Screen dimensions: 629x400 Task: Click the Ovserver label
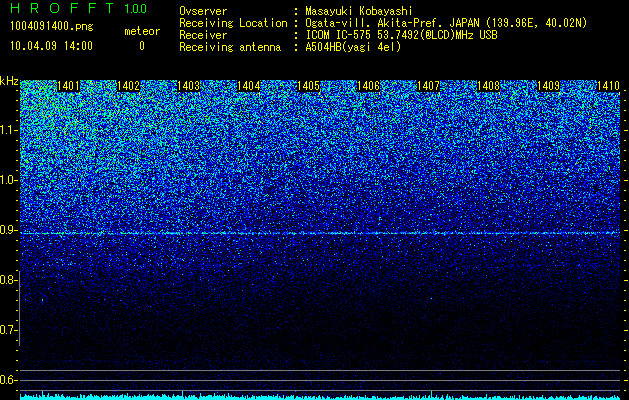[203, 12]
